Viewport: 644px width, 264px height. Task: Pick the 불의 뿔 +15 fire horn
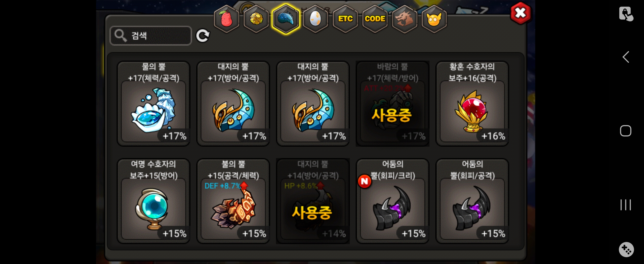(233, 201)
